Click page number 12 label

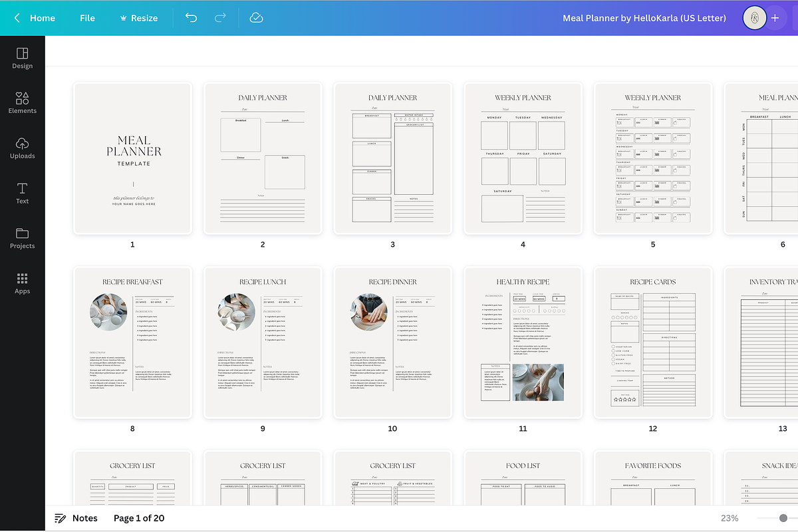[x=653, y=429]
